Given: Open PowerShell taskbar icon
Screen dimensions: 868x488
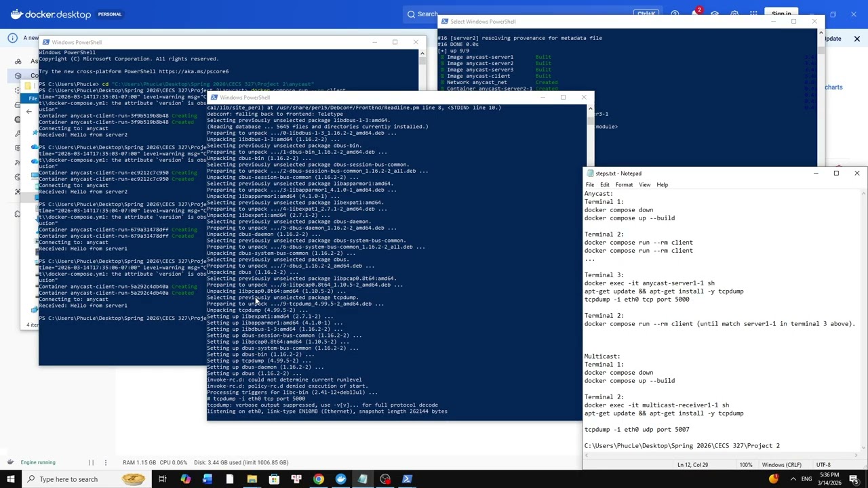Looking at the screenshot, I should click(407, 479).
